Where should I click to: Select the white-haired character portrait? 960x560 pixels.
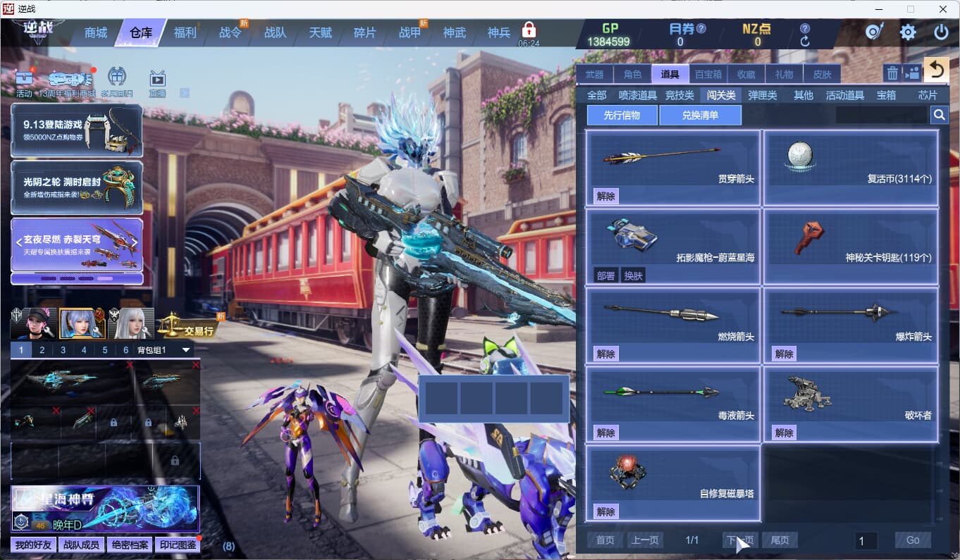[x=130, y=324]
